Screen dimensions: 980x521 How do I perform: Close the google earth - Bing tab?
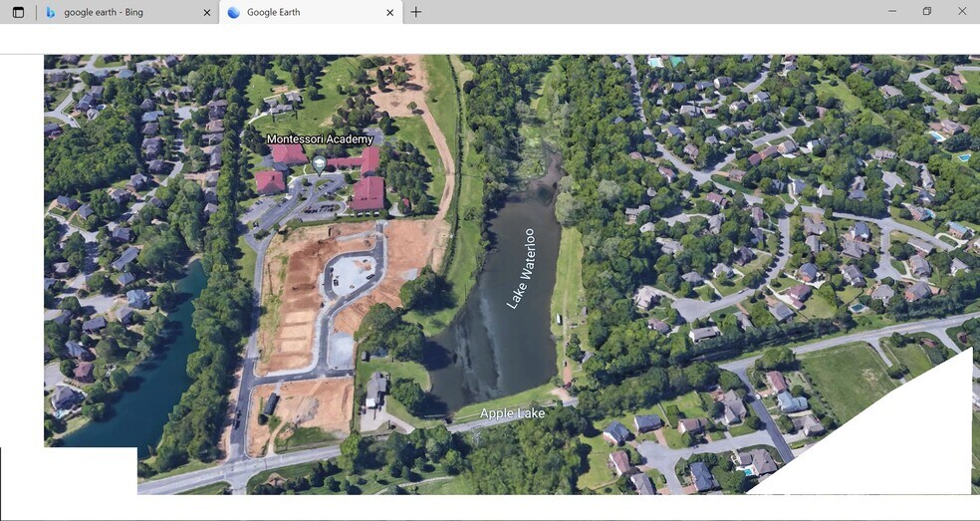click(207, 12)
